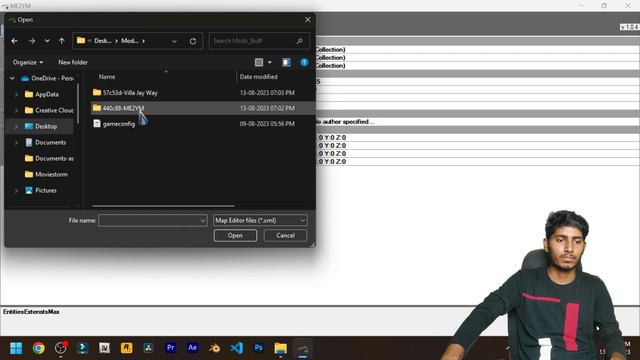Click the horizontal scrollbar in file list
This screenshot has width=640, height=360.
click(163, 206)
